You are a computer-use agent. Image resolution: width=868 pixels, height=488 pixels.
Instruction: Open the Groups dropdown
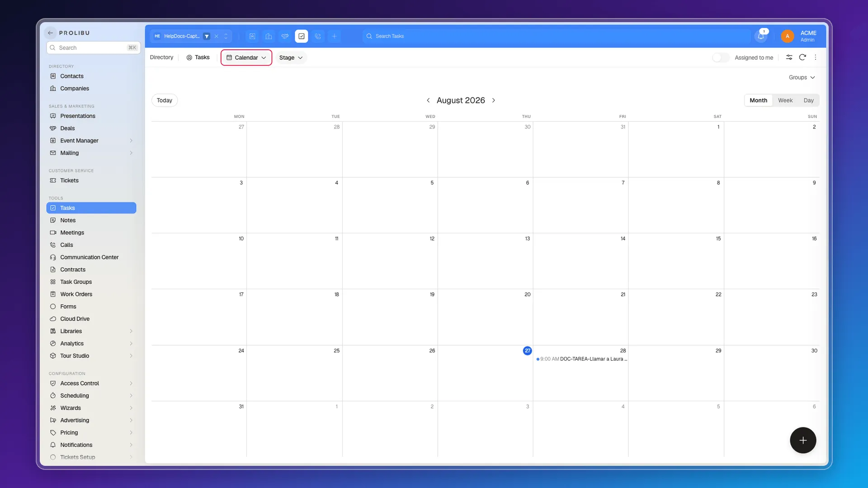click(x=802, y=77)
